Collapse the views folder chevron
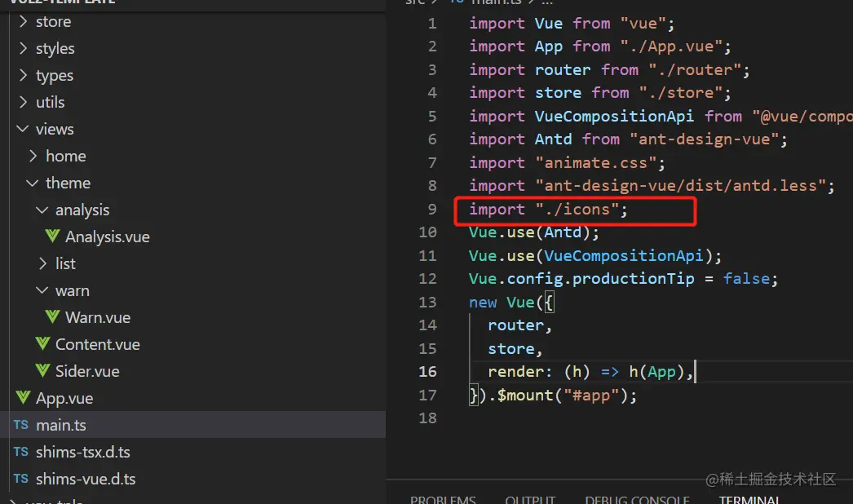Screen dimensions: 853x504 pos(23,129)
